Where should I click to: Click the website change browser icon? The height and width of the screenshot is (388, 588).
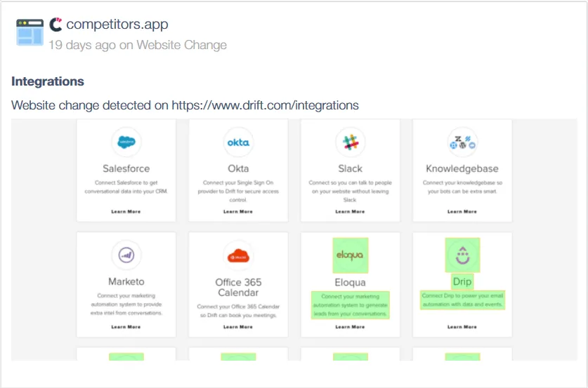(30, 32)
